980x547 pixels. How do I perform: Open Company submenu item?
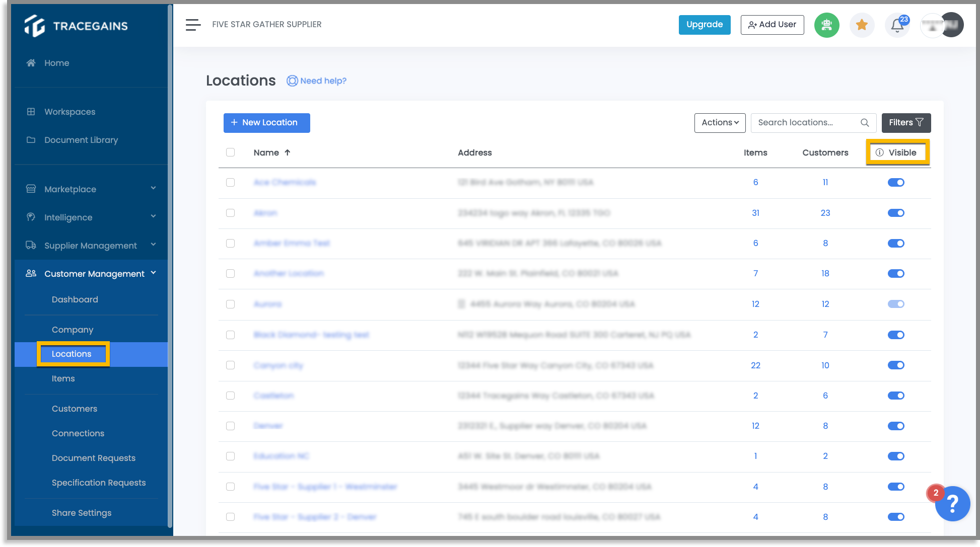pos(72,330)
